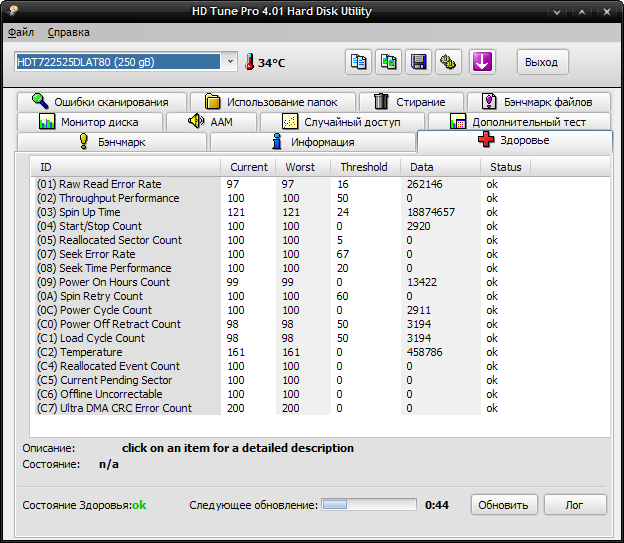Click the save screenshot floppy disk icon
Screen dimensions: 624x543
click(420, 62)
